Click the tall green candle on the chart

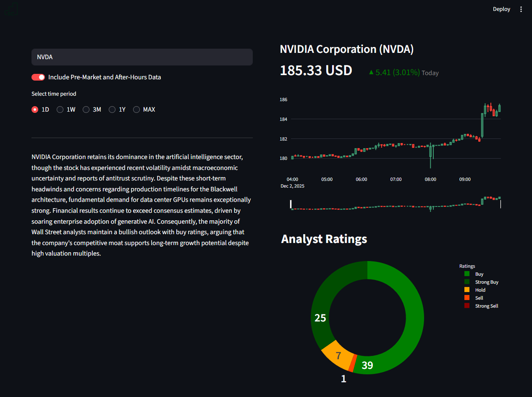coord(482,126)
